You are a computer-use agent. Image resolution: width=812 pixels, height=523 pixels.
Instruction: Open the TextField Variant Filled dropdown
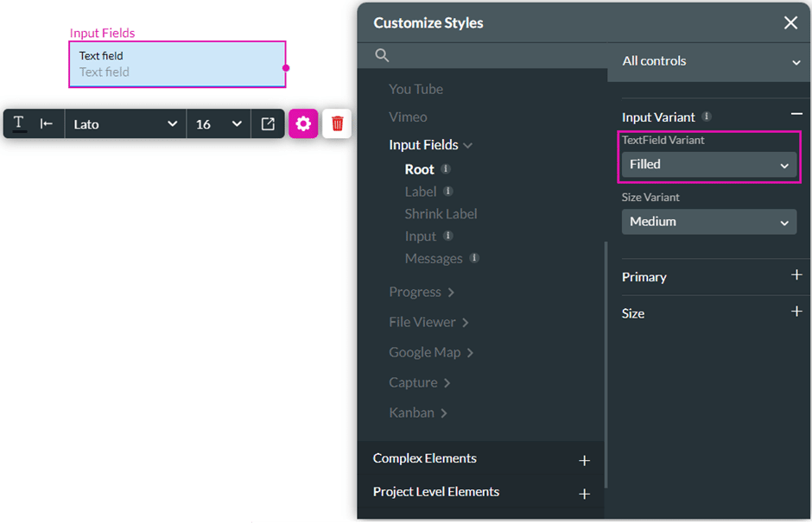[x=708, y=165]
